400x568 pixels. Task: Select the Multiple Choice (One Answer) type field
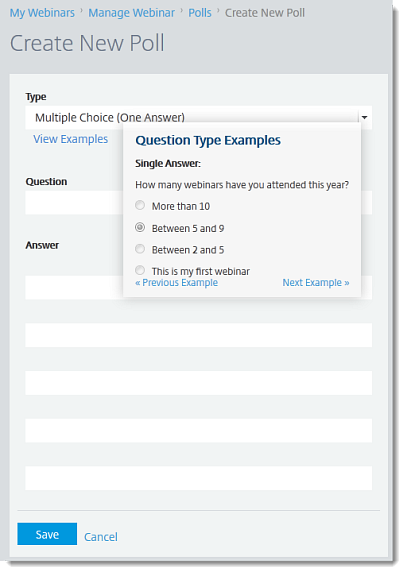pyautogui.click(x=199, y=117)
